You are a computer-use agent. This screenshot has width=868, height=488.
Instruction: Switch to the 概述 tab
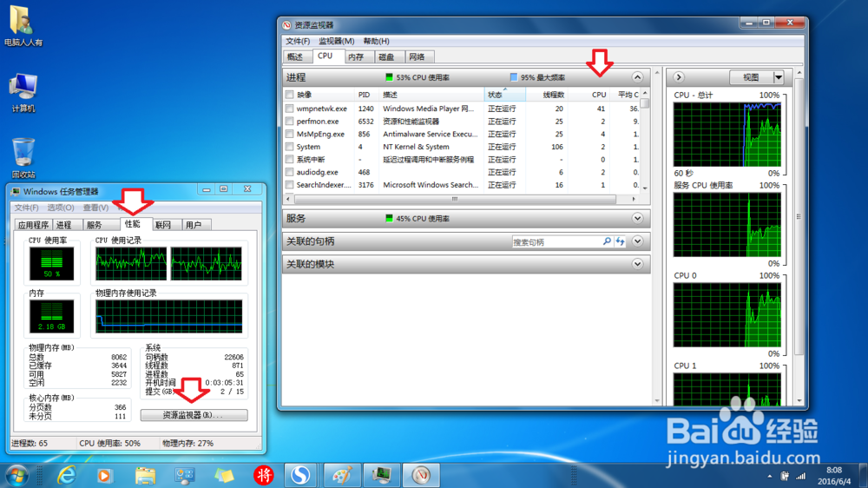297,56
